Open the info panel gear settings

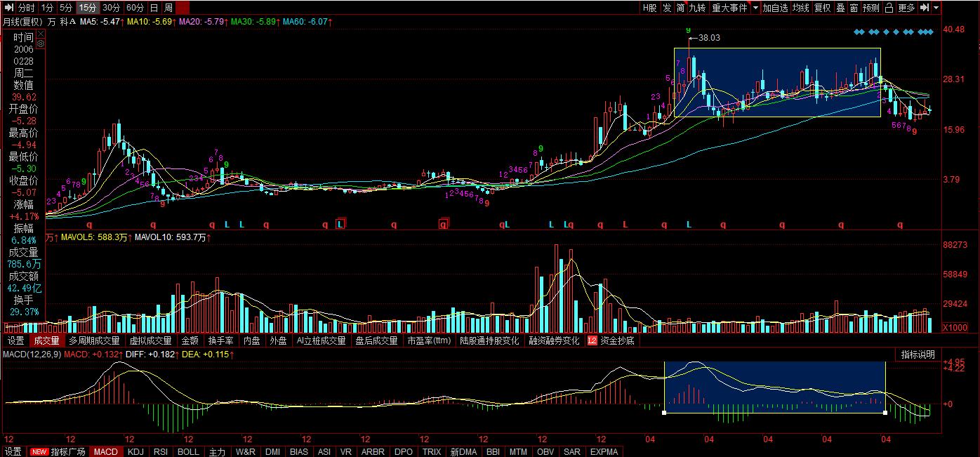(x=40, y=44)
